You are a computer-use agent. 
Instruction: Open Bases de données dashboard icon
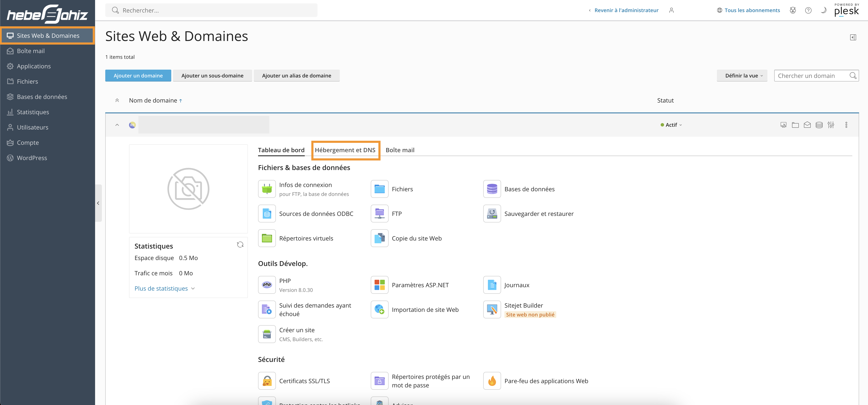coord(492,189)
